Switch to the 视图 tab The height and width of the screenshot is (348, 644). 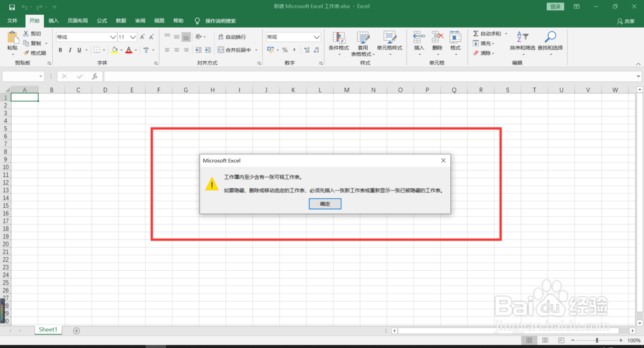point(159,21)
